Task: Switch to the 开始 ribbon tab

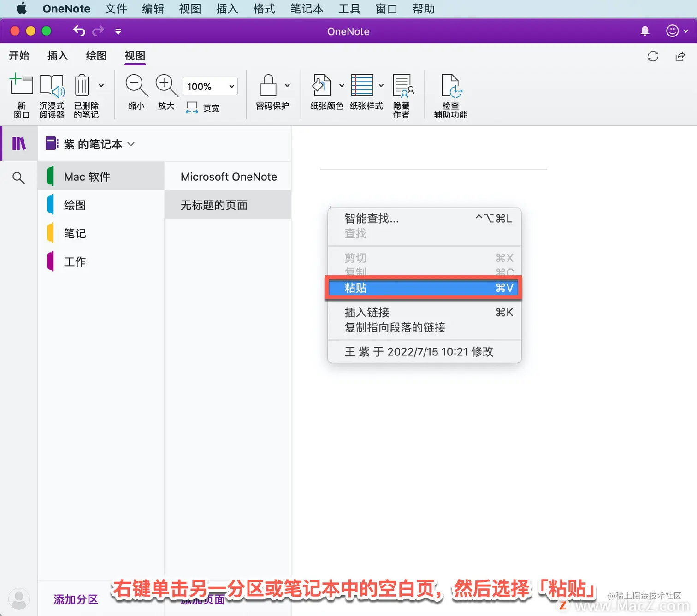Action: click(19, 56)
